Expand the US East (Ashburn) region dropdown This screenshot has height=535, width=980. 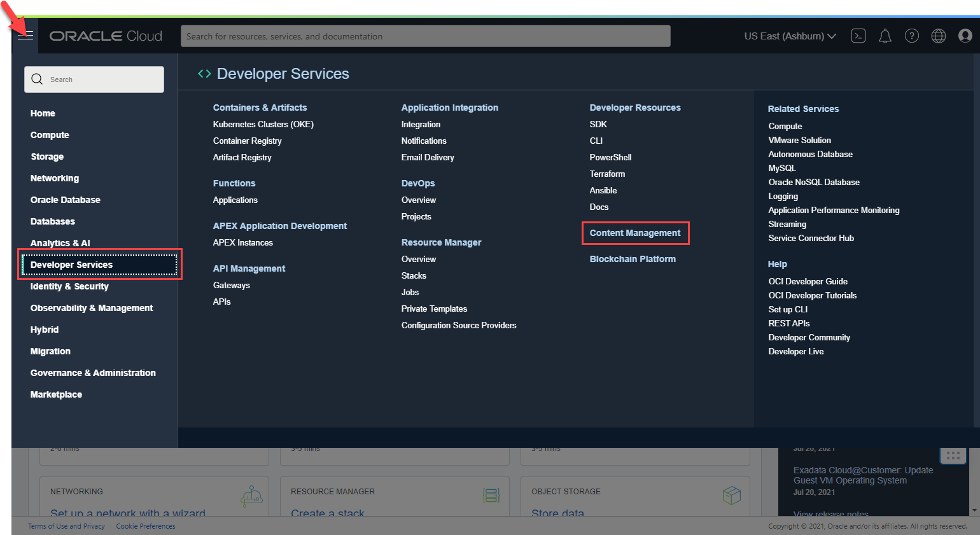pos(790,36)
